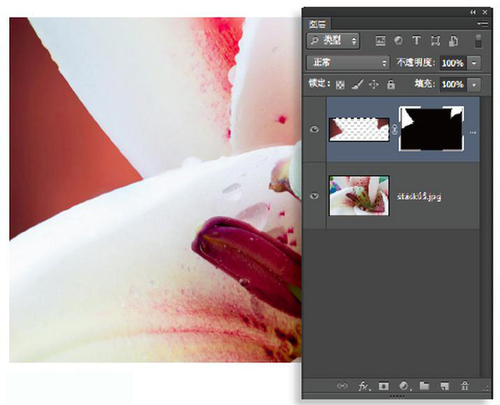The height and width of the screenshot is (405, 500).
Task: Filter layers by smart object icon
Action: click(x=453, y=41)
